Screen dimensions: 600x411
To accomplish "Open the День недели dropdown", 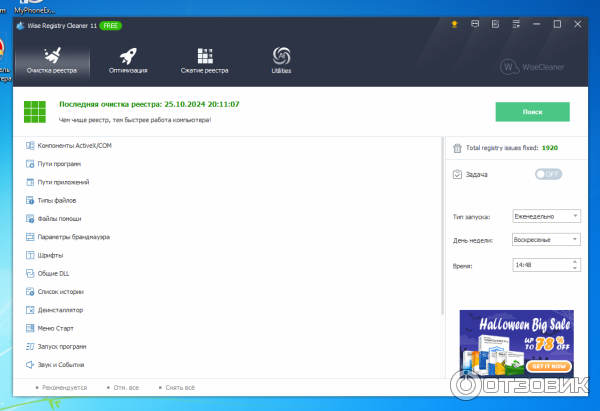I will 546,240.
